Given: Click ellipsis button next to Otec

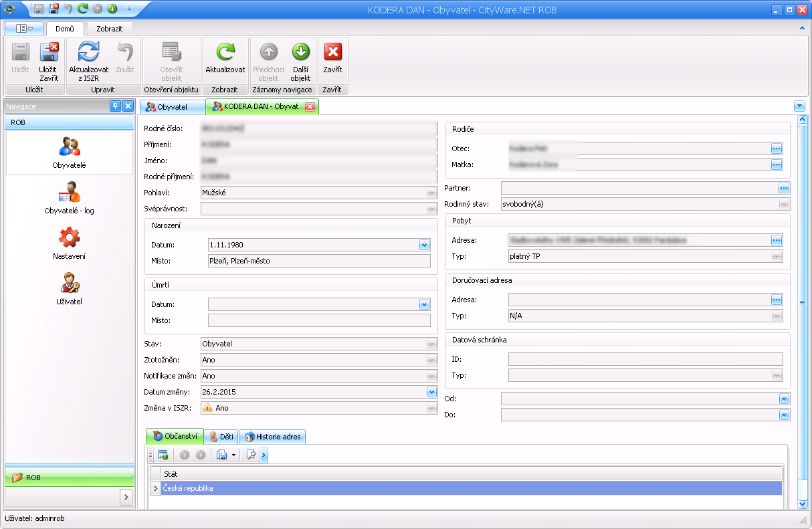Looking at the screenshot, I should [777, 148].
